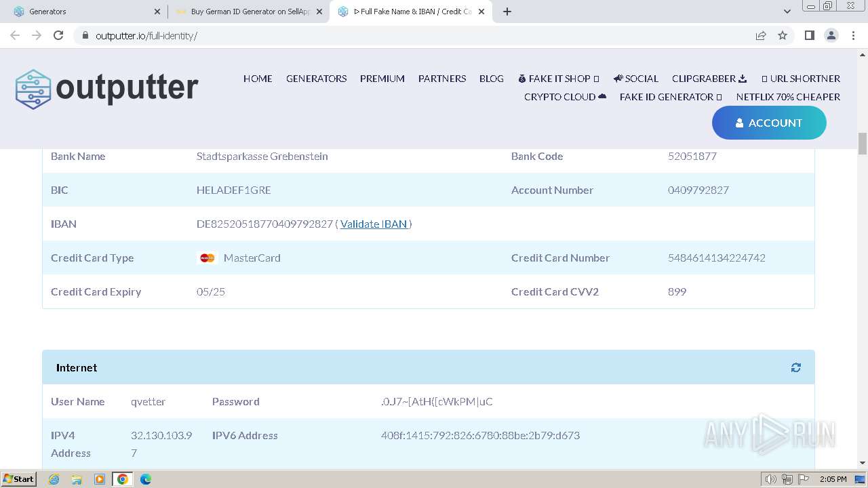Open media player from taskbar

(x=99, y=479)
